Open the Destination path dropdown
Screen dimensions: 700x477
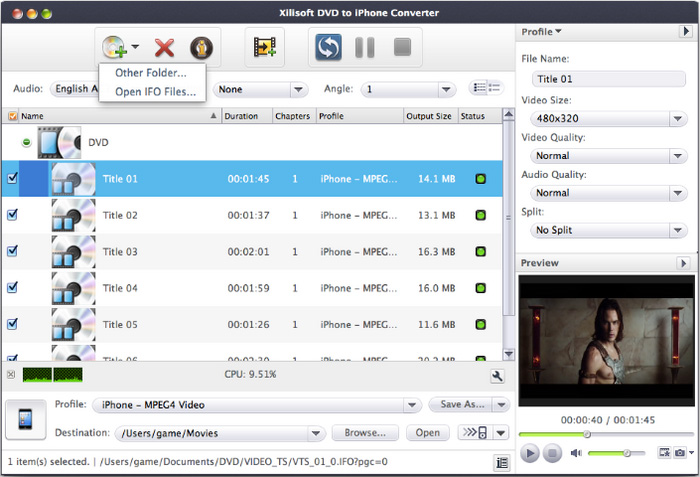point(315,433)
